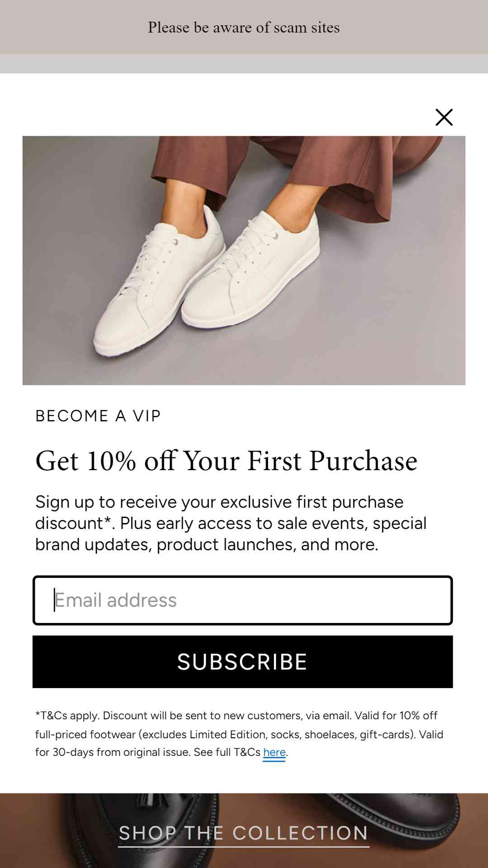Click the scam sites warning banner

pyautogui.click(x=244, y=27)
